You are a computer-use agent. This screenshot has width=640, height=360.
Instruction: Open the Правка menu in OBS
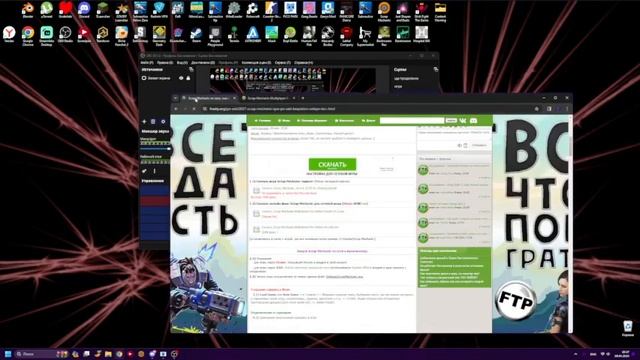coord(165,62)
